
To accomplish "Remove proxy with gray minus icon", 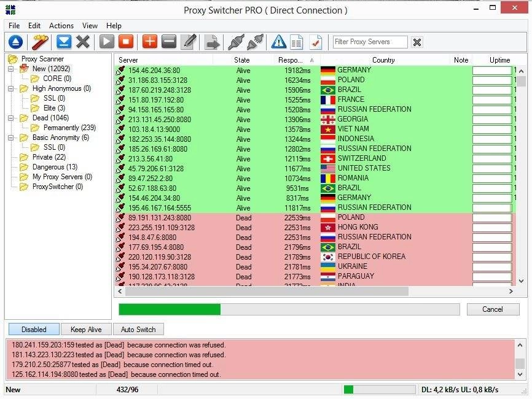I will click(169, 42).
